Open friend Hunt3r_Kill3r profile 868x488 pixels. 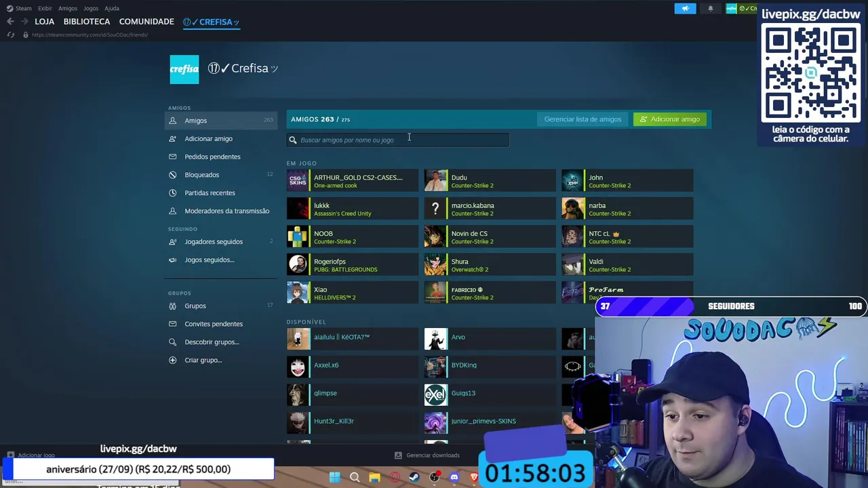(353, 424)
